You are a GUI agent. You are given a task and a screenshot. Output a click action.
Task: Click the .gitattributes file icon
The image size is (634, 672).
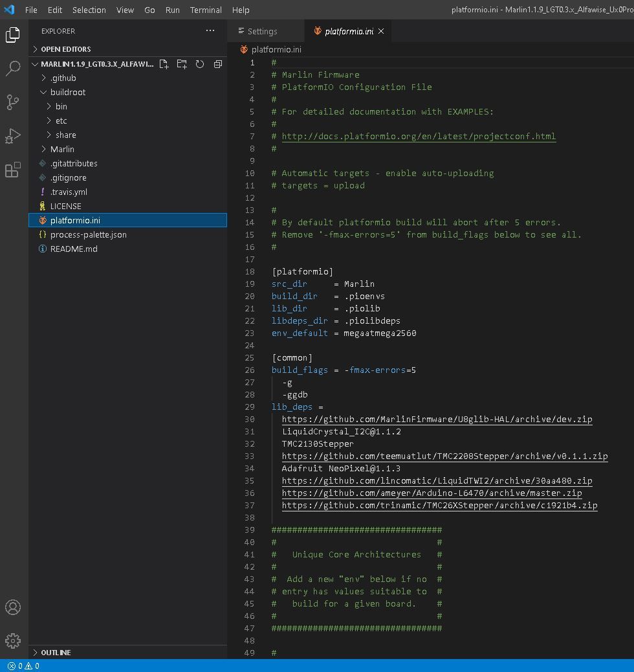pos(43,163)
